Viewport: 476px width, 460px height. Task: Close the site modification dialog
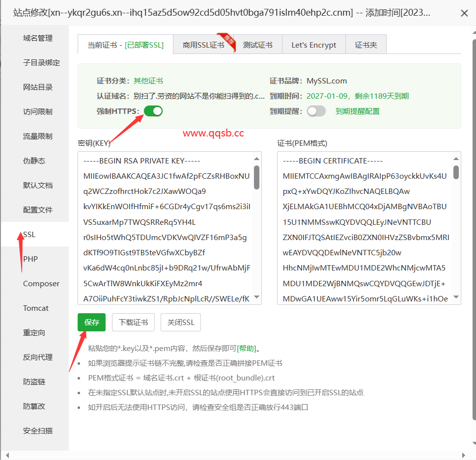click(464, 13)
